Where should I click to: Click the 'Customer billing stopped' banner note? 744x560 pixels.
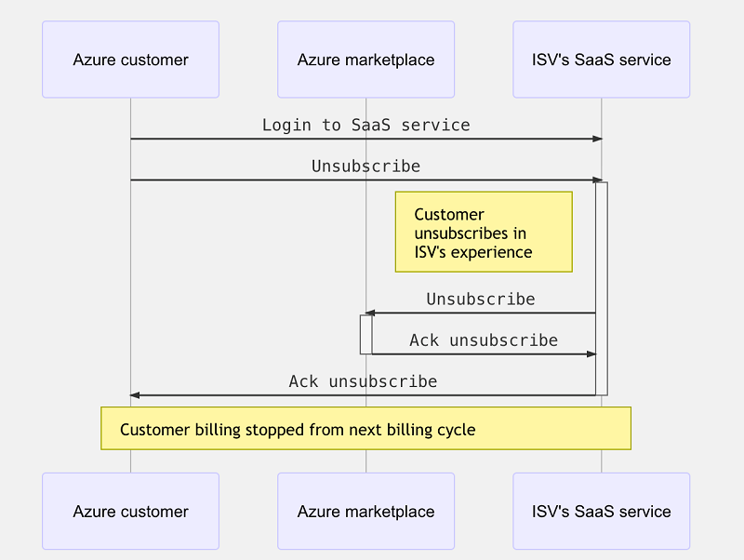tap(365, 429)
